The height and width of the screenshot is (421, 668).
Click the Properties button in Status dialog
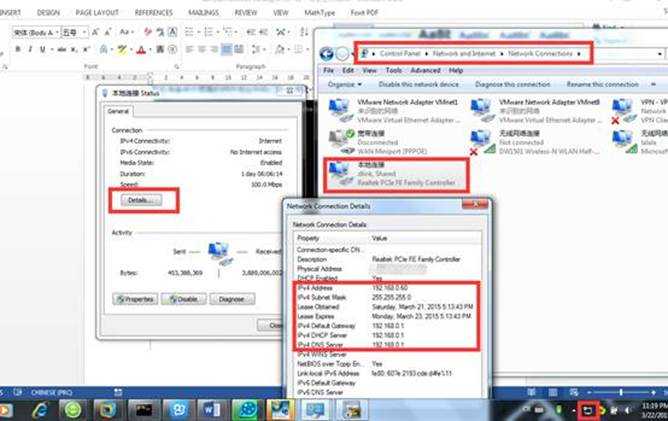click(135, 299)
